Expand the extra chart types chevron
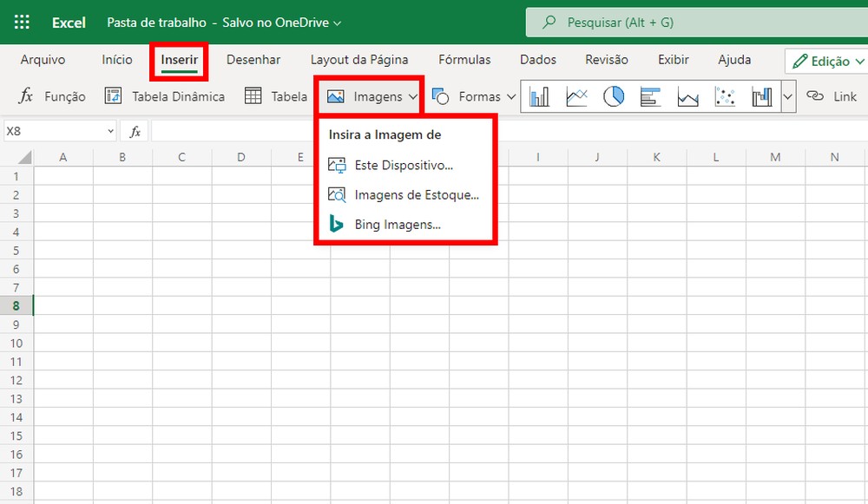Viewport: 868px width, 504px height. [x=786, y=96]
